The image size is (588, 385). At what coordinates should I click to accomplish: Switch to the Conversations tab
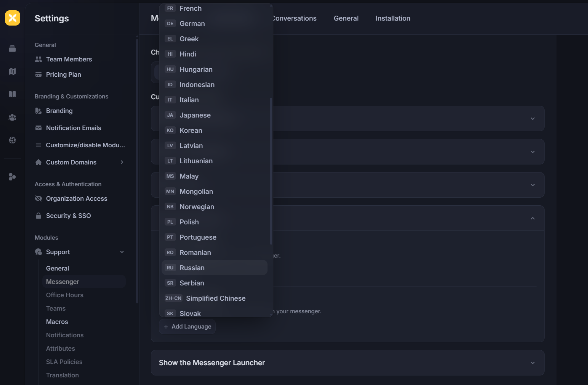[x=294, y=18]
